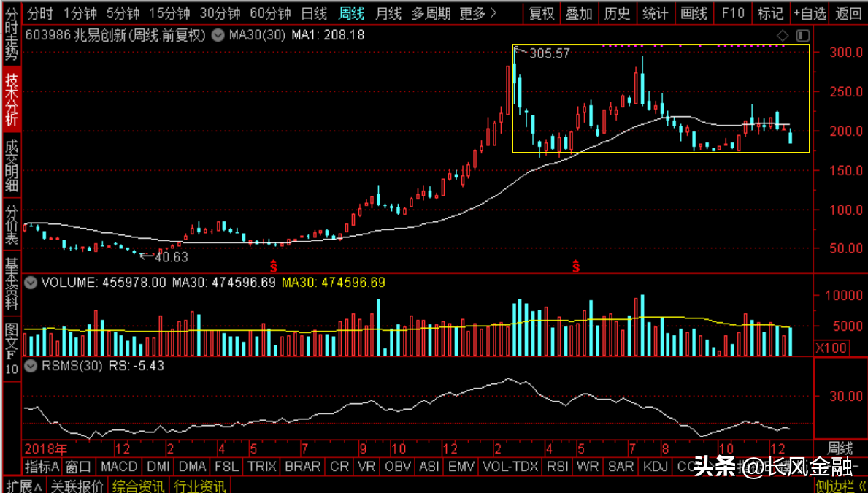Image resolution: width=868 pixels, height=493 pixels.
Task: Open 综合资讯 bottom tab
Action: pos(139,486)
